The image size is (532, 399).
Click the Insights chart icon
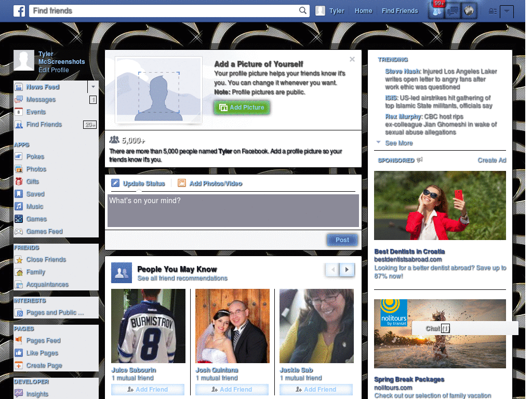click(19, 394)
